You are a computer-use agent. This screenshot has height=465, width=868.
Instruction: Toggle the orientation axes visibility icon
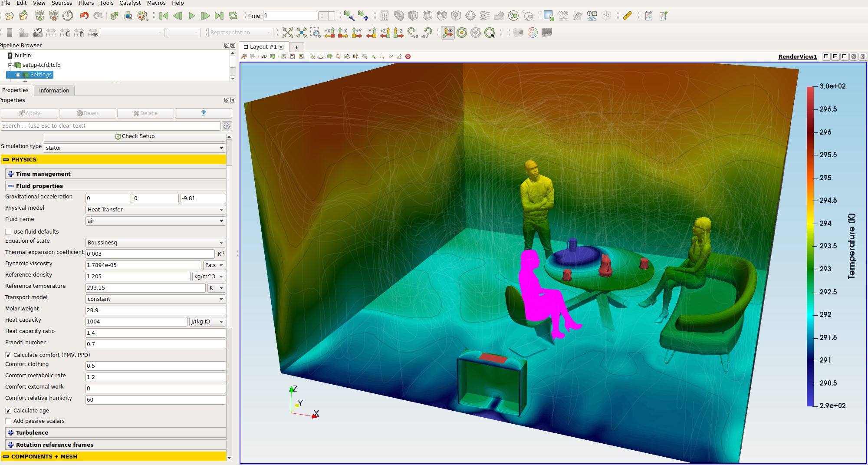tap(447, 33)
